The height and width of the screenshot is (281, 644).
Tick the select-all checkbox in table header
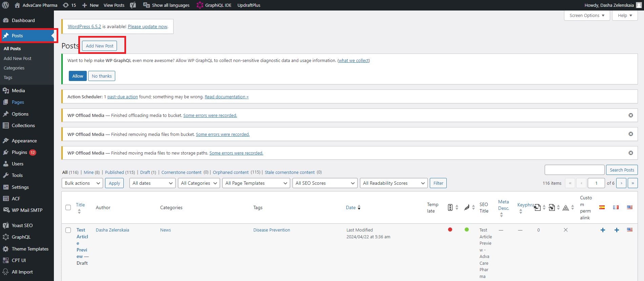click(x=68, y=207)
